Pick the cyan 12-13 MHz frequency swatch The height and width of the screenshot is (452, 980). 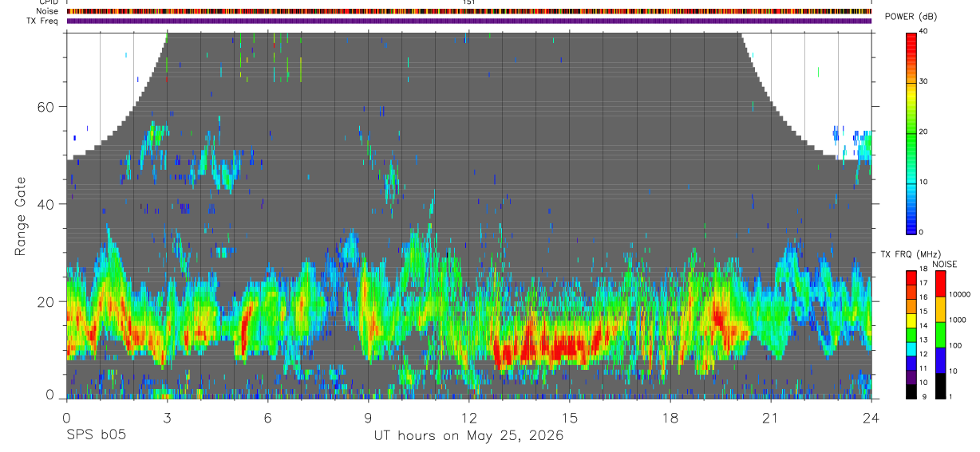pyautogui.click(x=911, y=349)
